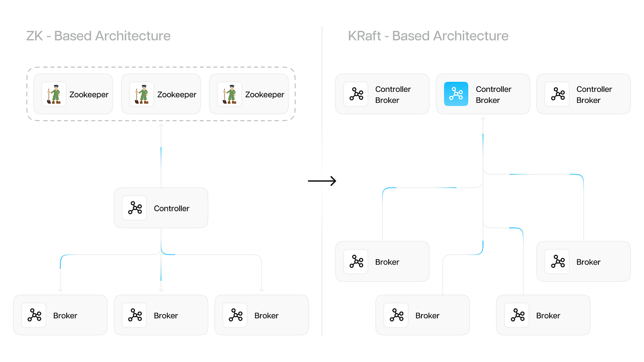Click the ZK Controller Kafka icon
Viewport: 644px width, 362px height.
(x=134, y=208)
